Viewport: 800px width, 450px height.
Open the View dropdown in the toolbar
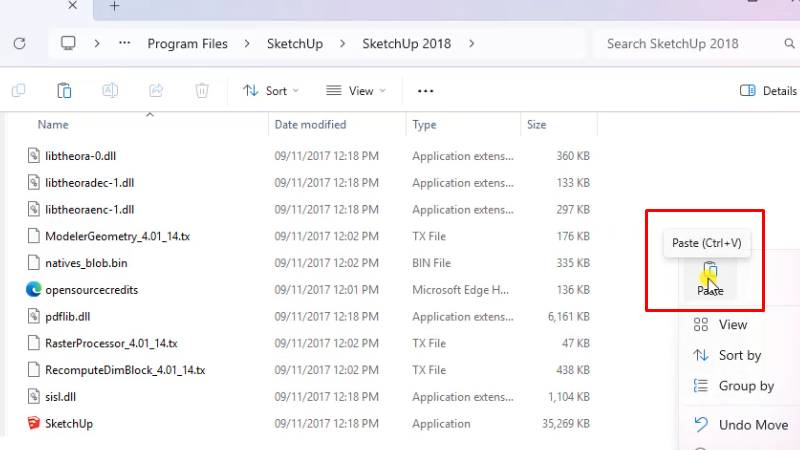coord(356,91)
